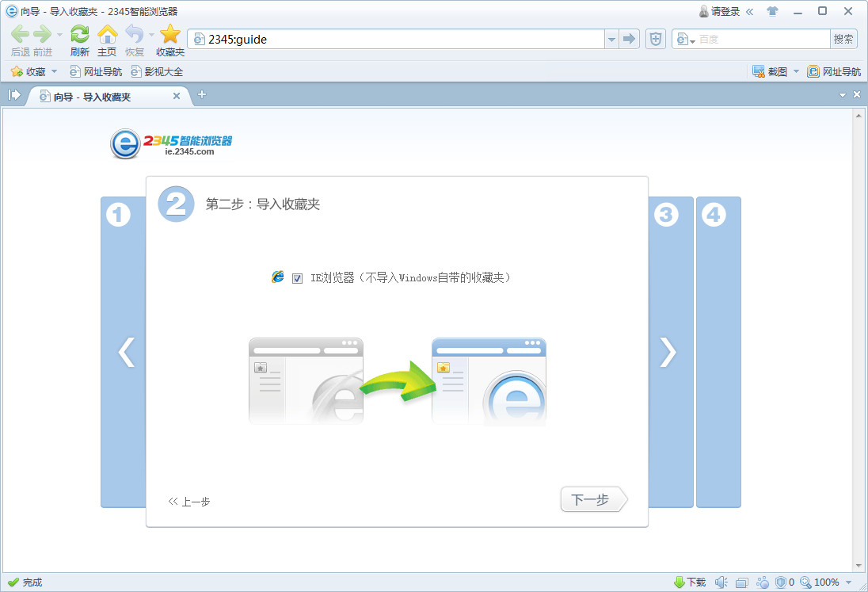The image size is (868, 592).
Task: Click the 下一步 next step button
Action: 594,499
